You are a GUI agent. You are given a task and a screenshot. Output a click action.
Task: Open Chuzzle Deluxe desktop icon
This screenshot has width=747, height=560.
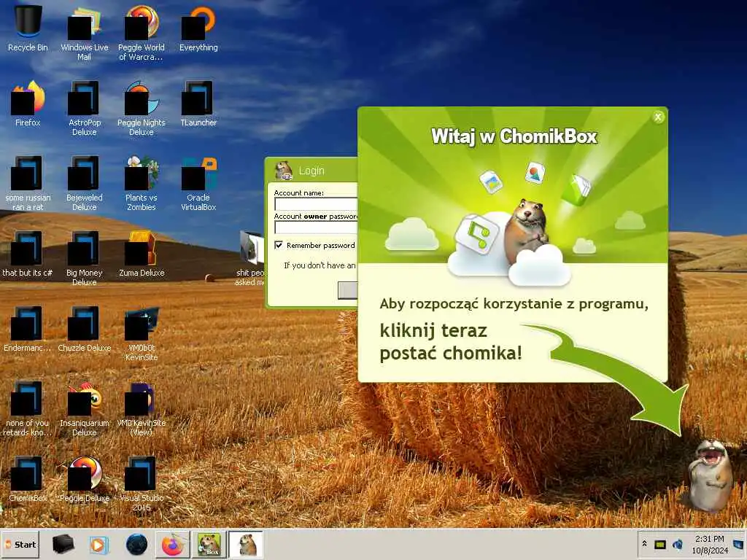(x=85, y=329)
